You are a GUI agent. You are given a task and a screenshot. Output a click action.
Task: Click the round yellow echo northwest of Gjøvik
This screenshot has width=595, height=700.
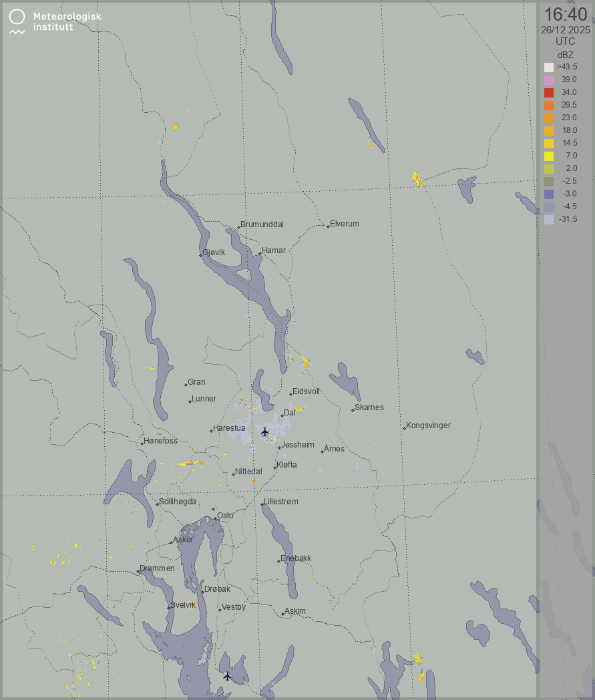(x=175, y=127)
